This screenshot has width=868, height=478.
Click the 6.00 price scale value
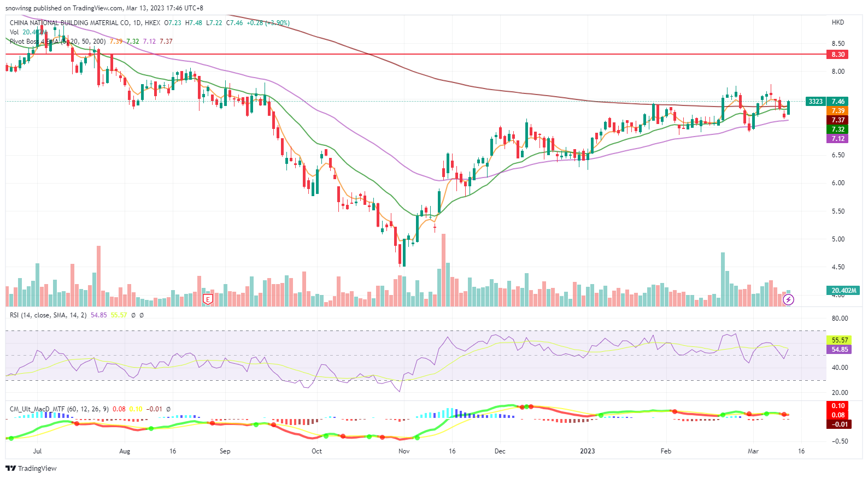click(838, 183)
